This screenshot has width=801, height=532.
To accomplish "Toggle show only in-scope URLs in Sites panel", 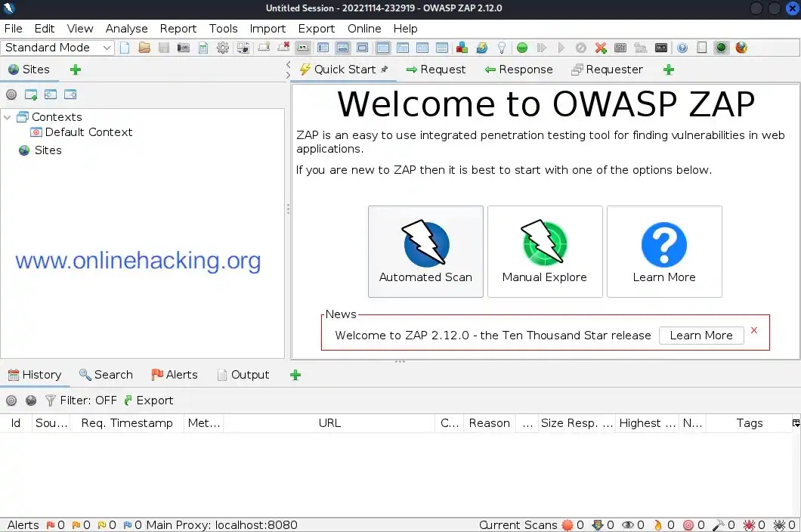I will pyautogui.click(x=11, y=94).
